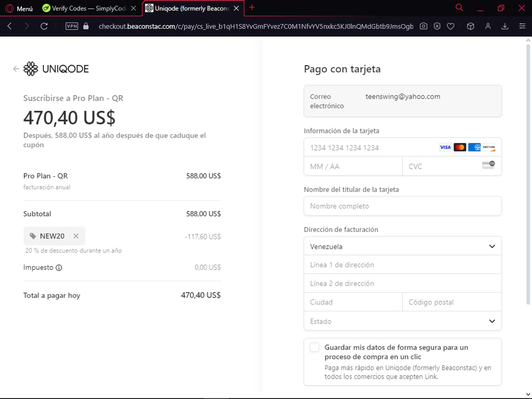
Task: Check Guardar mis datos de forma segura
Action: tap(315, 347)
